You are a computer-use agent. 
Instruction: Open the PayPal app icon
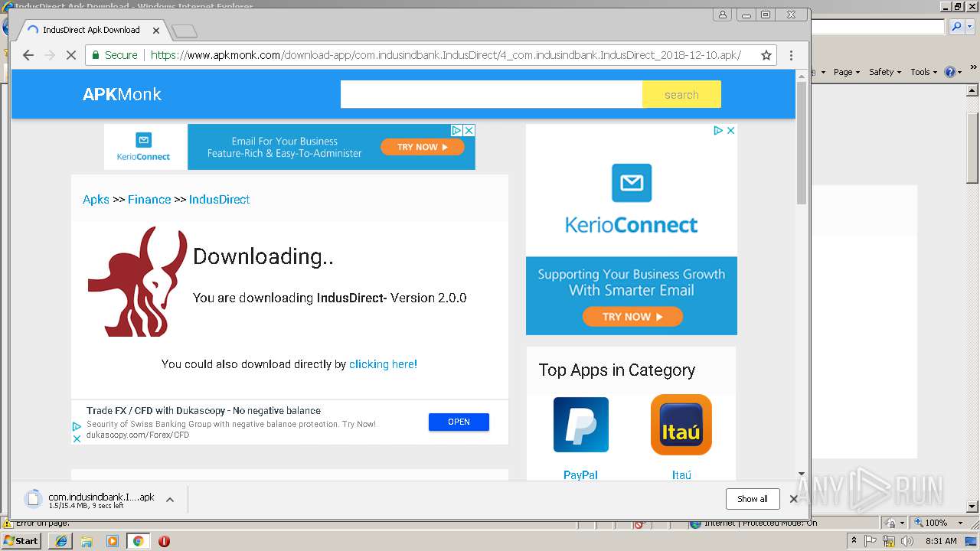click(581, 425)
